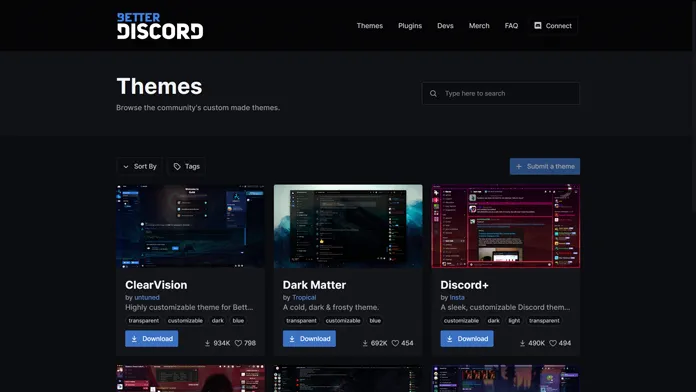Click the tag icon beside Tags
The width and height of the screenshot is (696, 392).
pos(177,166)
